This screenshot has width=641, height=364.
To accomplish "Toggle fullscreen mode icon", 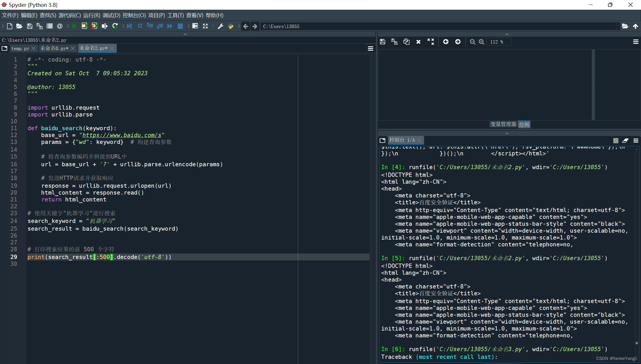I will click(205, 26).
